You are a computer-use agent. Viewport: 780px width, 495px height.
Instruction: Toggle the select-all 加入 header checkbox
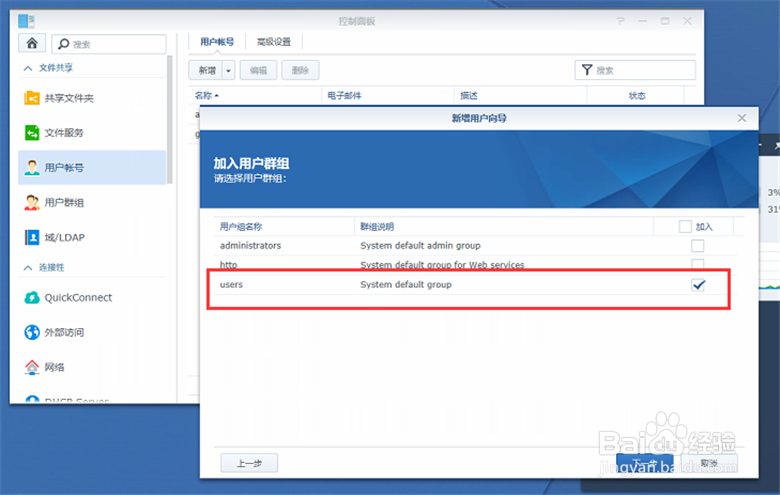tap(685, 226)
